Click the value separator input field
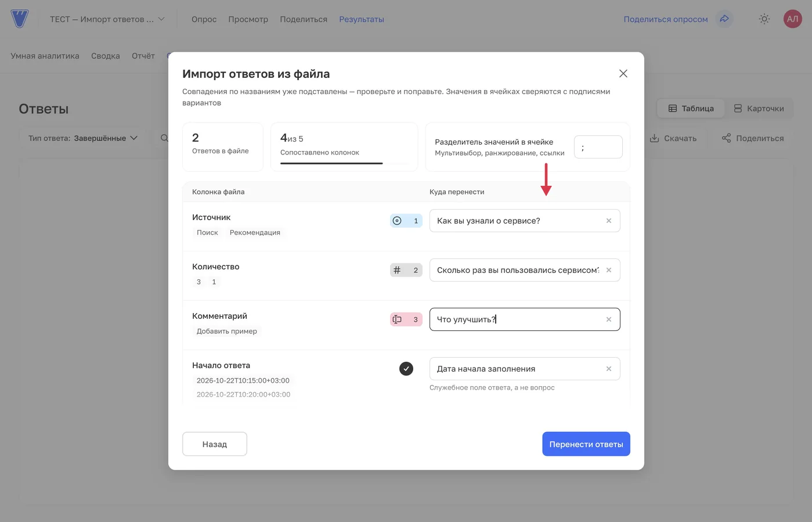Screen dimensions: 812x522 click(x=598, y=147)
